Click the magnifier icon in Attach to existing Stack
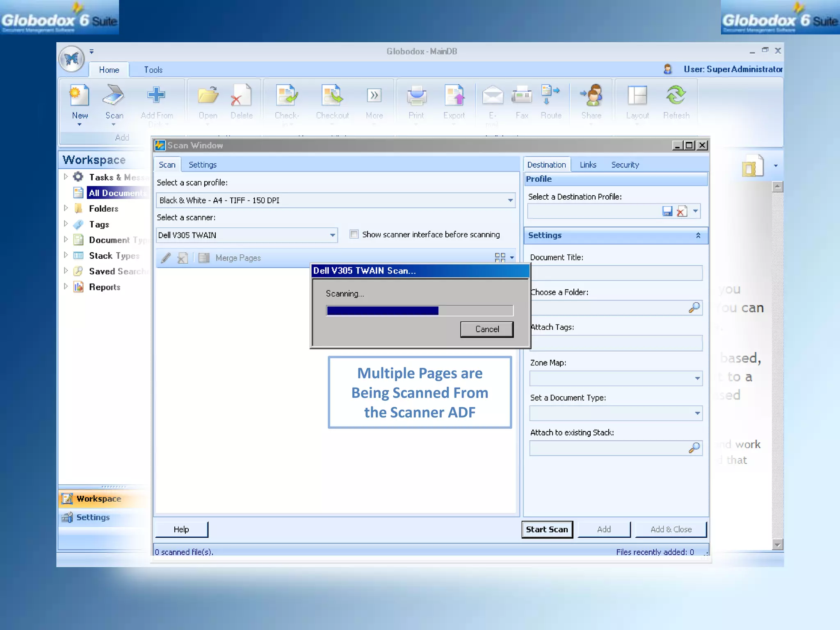 pos(694,448)
